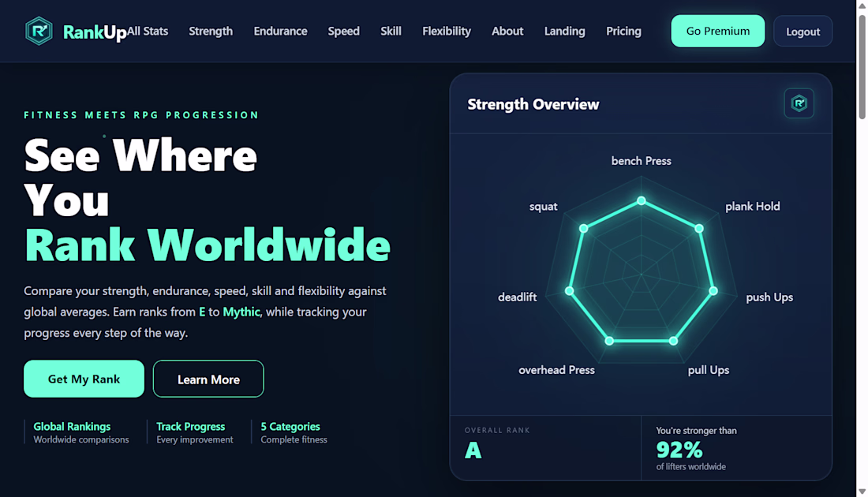Select Speed in the navigation bar
The image size is (868, 497).
[x=344, y=31]
